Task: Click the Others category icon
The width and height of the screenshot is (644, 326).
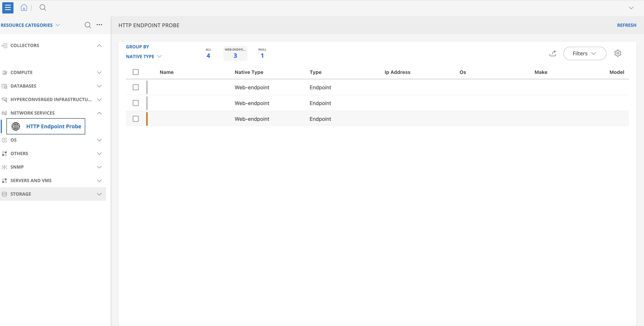Action: 4,154
